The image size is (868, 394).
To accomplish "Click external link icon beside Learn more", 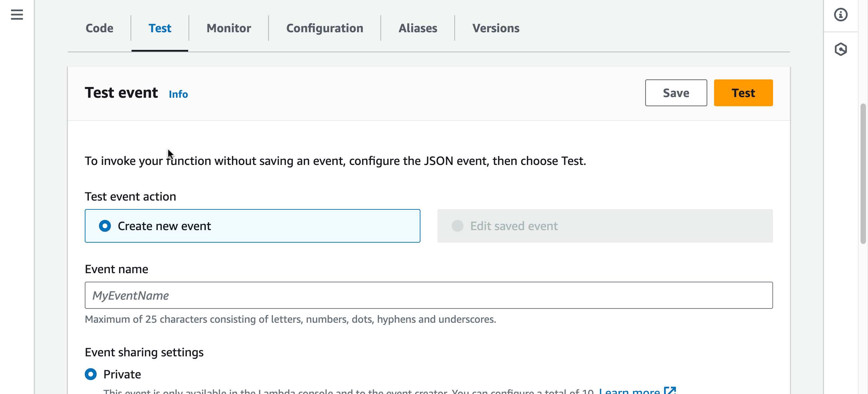I will point(670,391).
